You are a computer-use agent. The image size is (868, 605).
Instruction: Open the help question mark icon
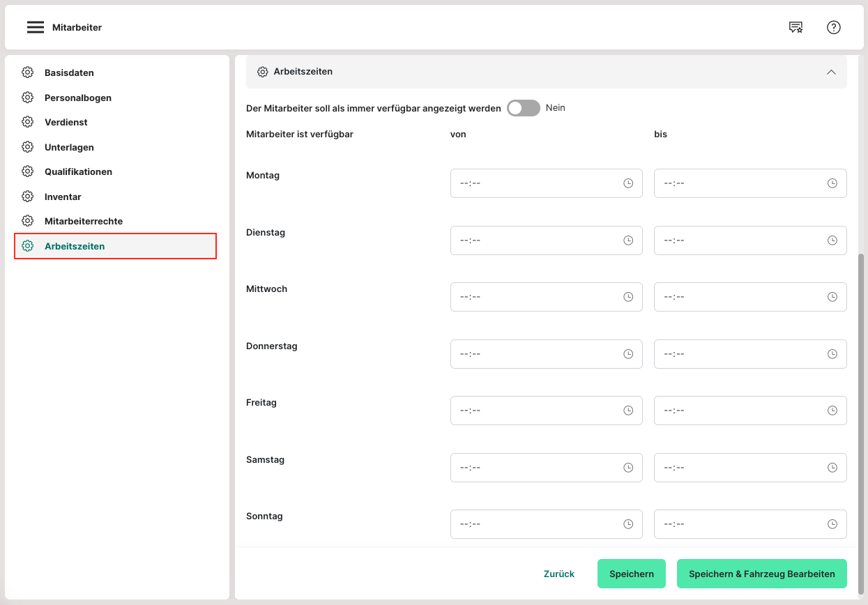(834, 27)
